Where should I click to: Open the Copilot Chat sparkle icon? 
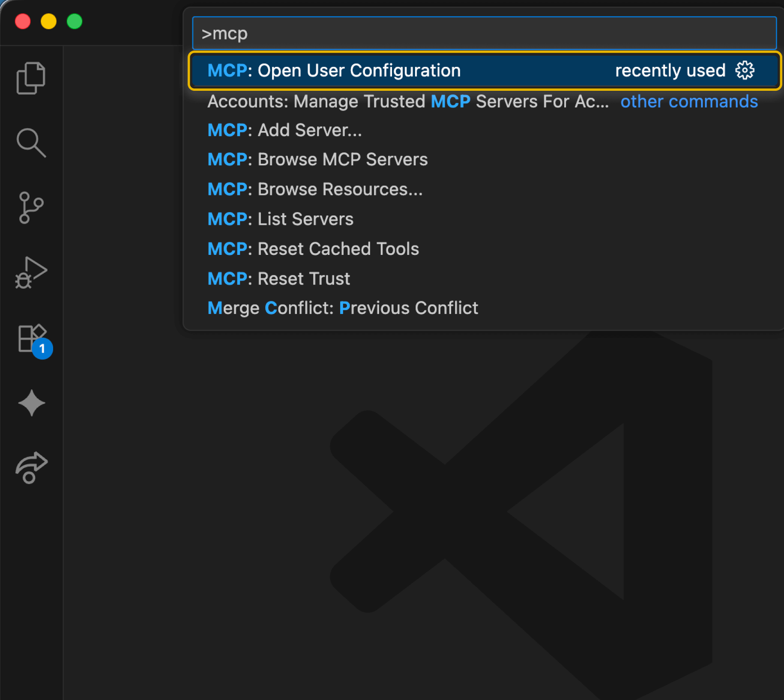pos(31,403)
